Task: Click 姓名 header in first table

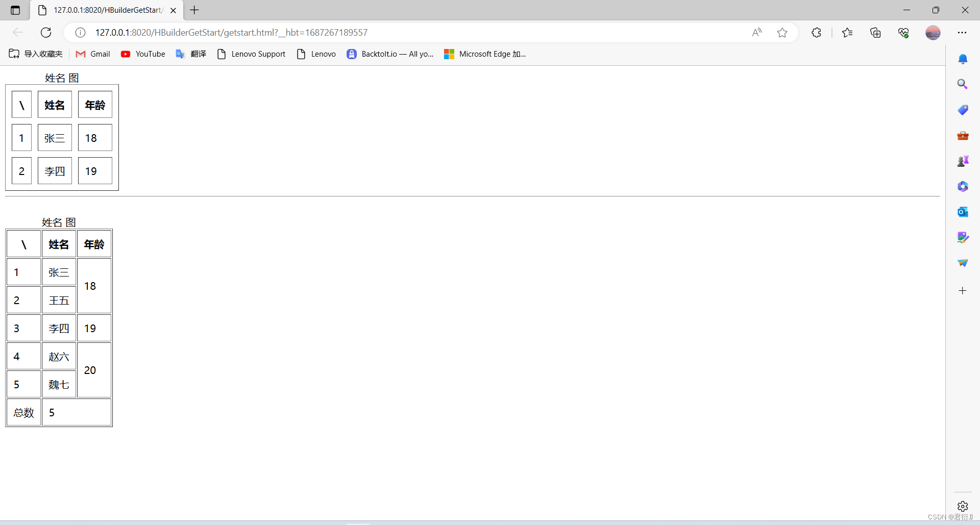Action: click(x=55, y=105)
